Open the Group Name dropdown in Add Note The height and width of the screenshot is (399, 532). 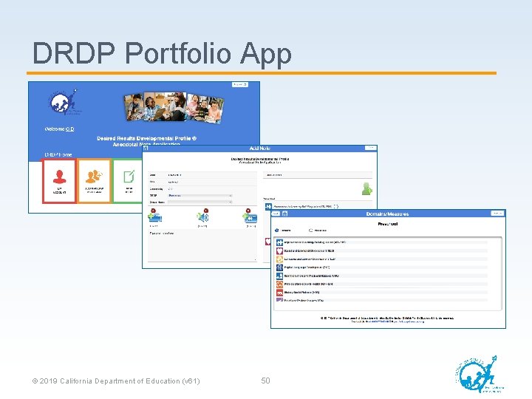point(199,202)
